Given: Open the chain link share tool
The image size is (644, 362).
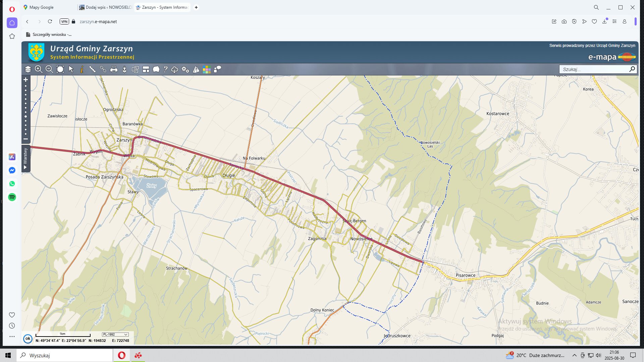Looking at the screenshot, I should (103, 69).
